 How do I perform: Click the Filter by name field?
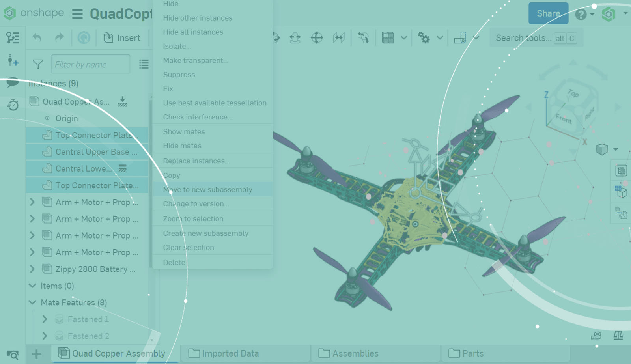click(x=91, y=64)
